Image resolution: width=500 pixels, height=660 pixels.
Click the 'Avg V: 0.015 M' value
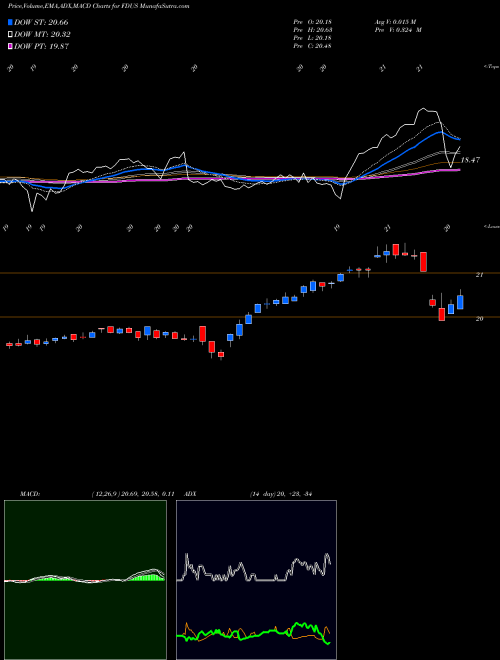click(395, 22)
